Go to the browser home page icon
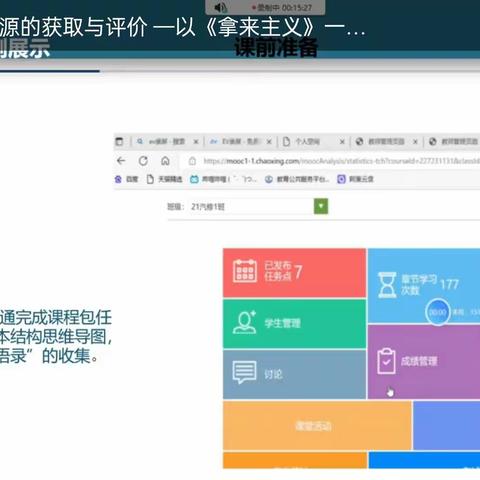 tap(165, 161)
